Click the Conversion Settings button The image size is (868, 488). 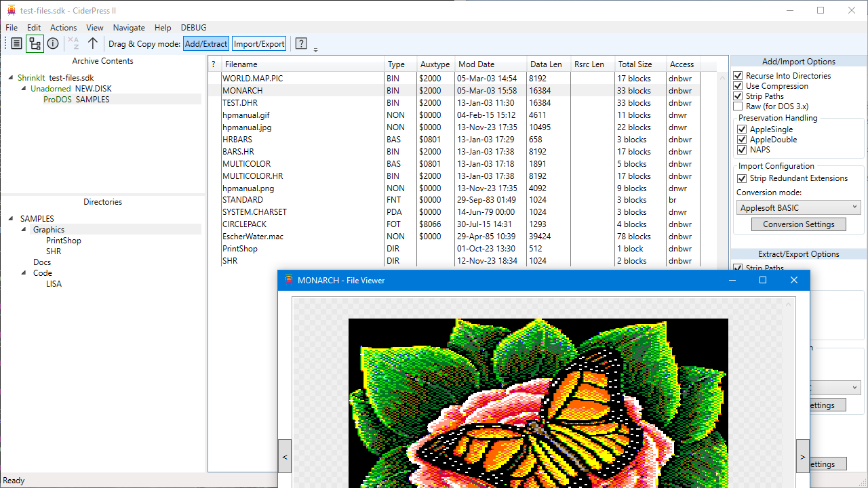(x=798, y=224)
